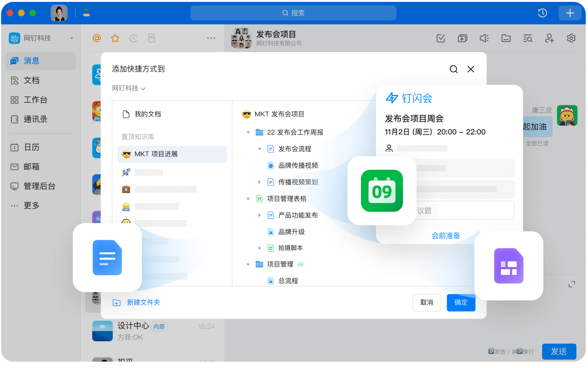The width and height of the screenshot is (588, 368).
Task: Open the 网钉科技 organization switcher in sidebar
Action: [41, 38]
